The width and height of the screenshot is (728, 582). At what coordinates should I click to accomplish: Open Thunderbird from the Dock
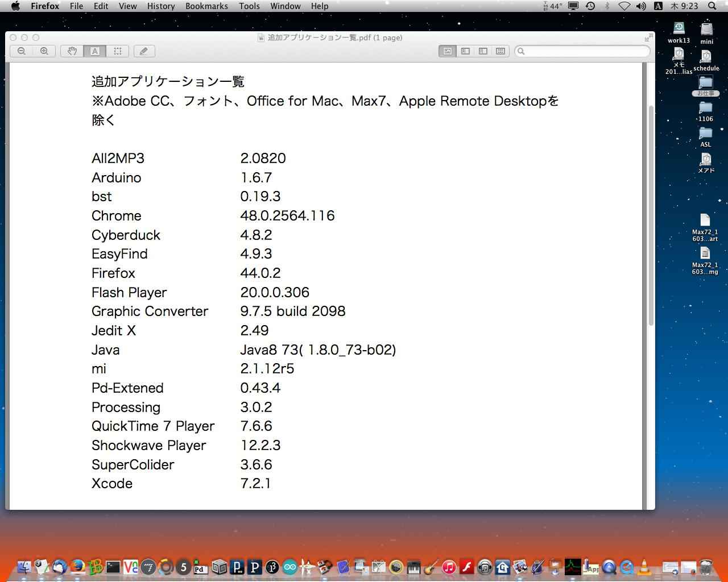(x=59, y=567)
